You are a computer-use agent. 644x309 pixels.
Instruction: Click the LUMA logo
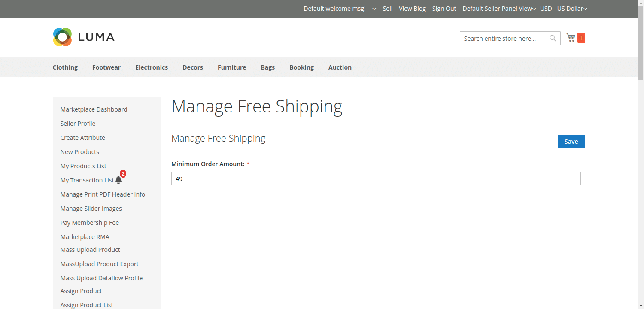(83, 37)
